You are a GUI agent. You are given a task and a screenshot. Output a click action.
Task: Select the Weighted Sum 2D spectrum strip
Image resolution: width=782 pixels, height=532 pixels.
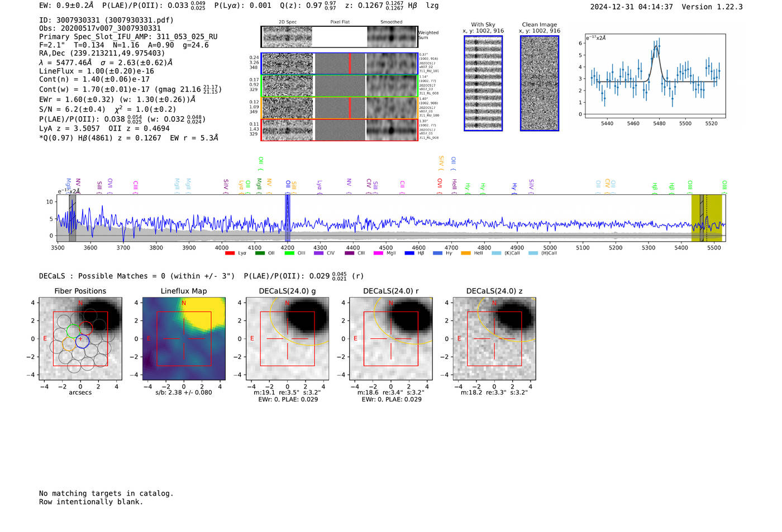click(339, 37)
